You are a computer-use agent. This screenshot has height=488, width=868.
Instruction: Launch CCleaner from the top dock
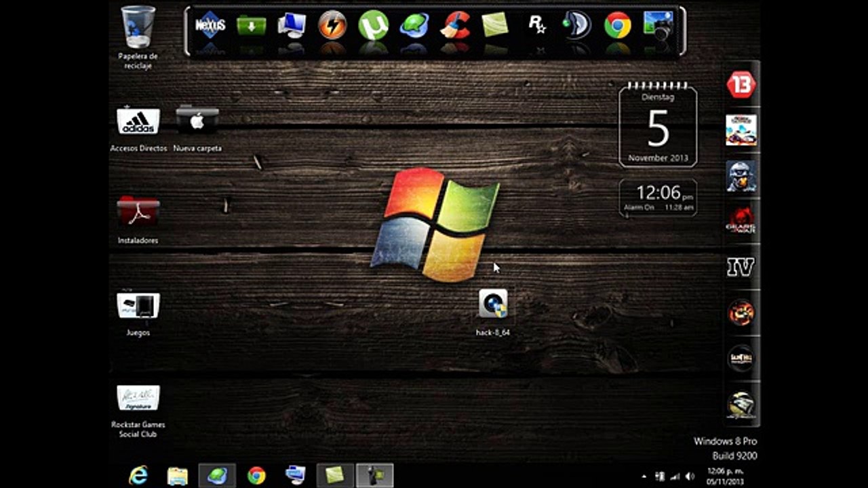tap(455, 26)
